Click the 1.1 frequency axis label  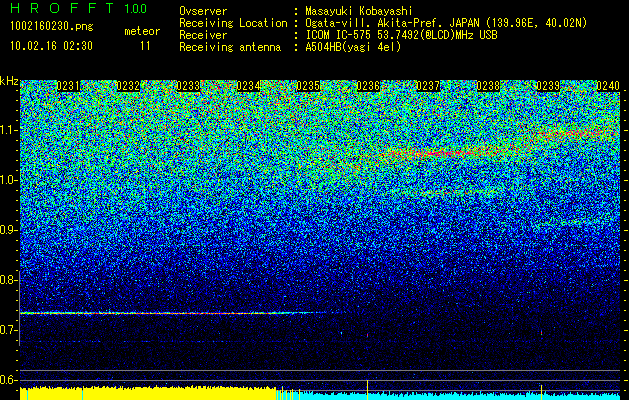(9, 130)
